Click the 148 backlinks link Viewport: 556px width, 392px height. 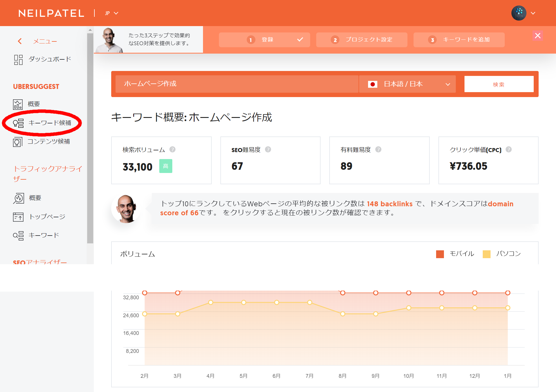(389, 204)
